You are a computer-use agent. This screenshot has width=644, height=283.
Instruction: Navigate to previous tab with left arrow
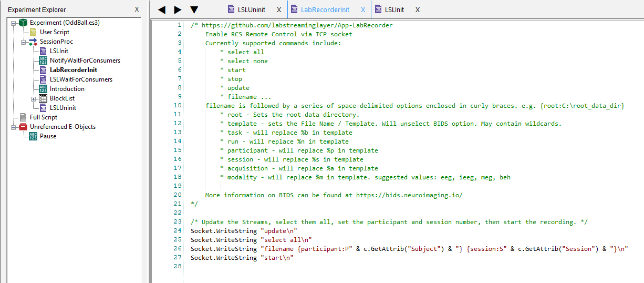162,9
